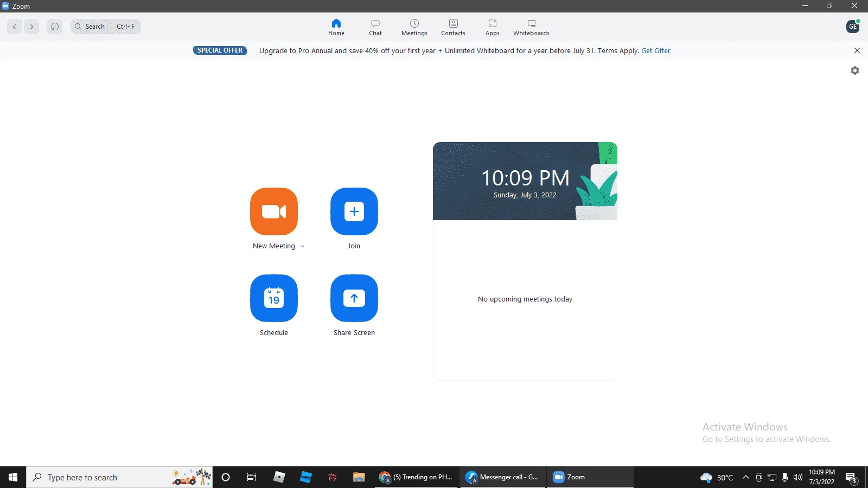Open the Chat tab
The width and height of the screenshot is (868, 488).
point(375,27)
